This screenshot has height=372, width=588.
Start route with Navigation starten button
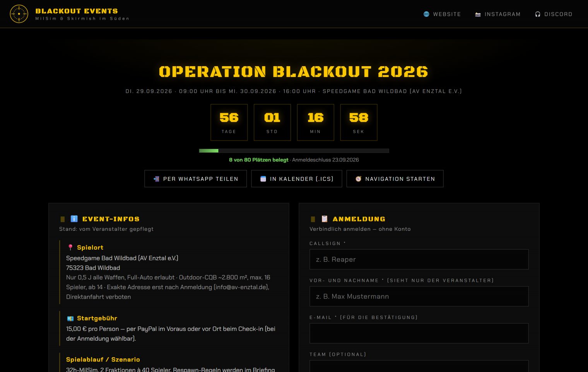(395, 179)
